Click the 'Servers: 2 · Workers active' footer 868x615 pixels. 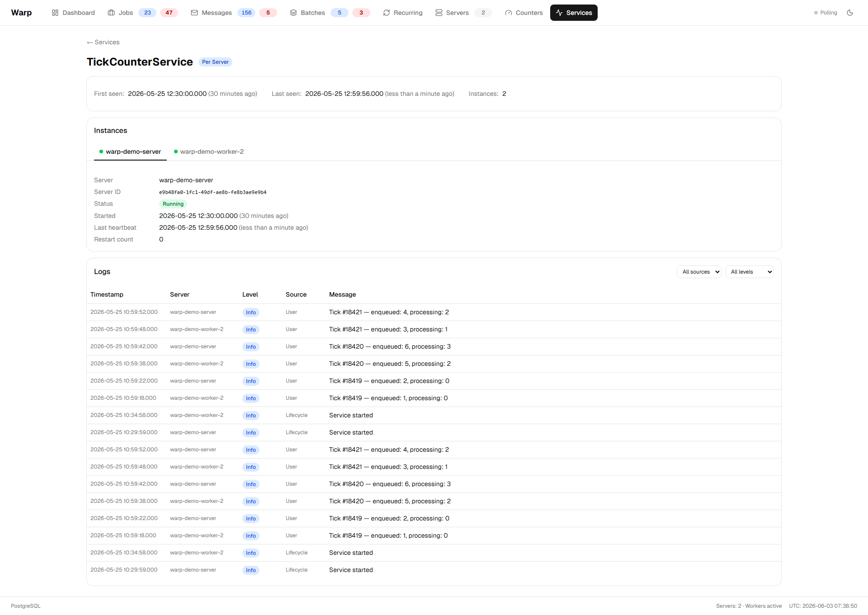click(749, 606)
